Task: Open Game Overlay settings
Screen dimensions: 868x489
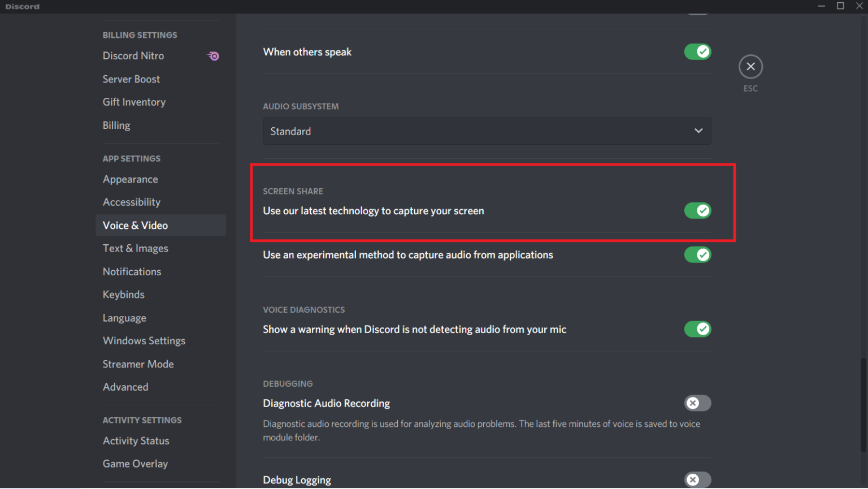Action: point(135,463)
